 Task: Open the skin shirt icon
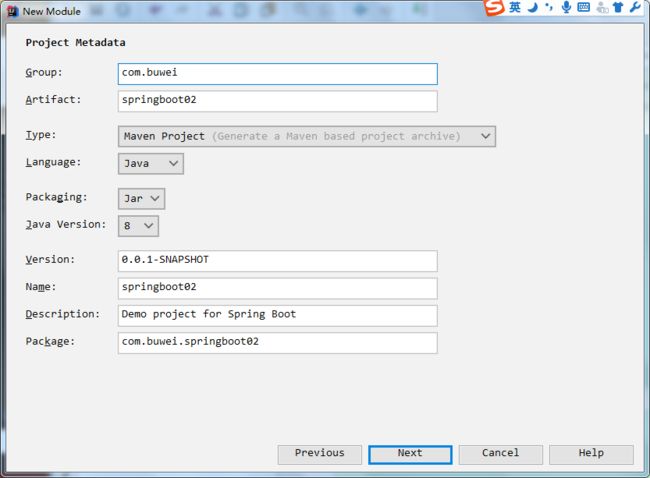pyautogui.click(x=618, y=7)
